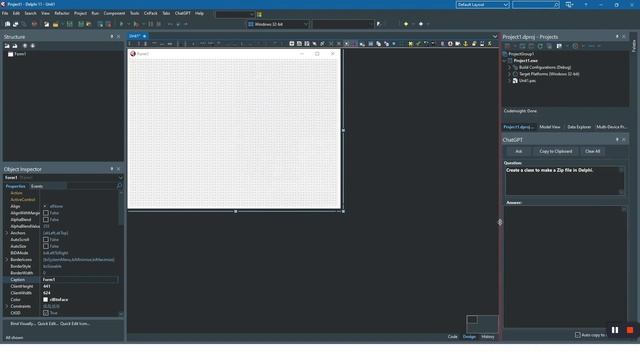Open the Form1 component selector dropdown
The width and height of the screenshot is (640, 360).
120,178
